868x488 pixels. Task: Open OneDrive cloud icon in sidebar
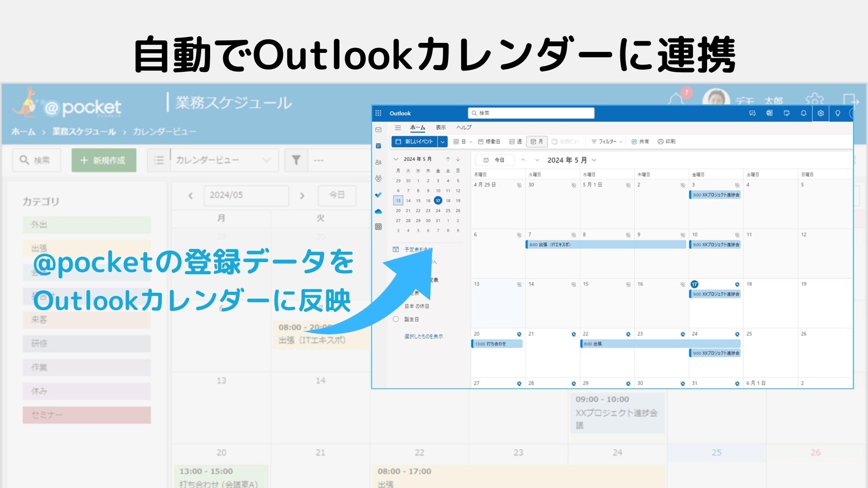(x=378, y=211)
